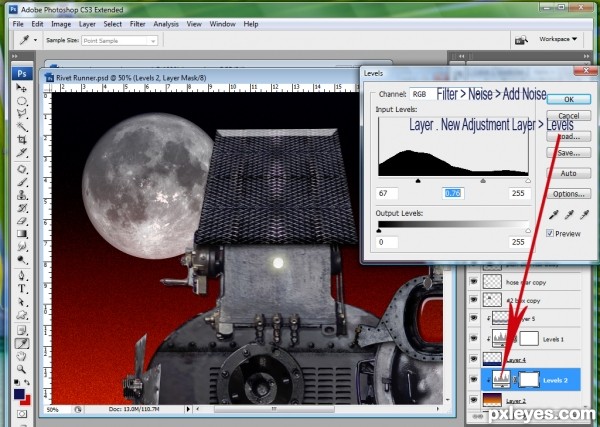Select the Polygonal Lasso tool
Screen dimensions: 600x427
tap(21, 114)
